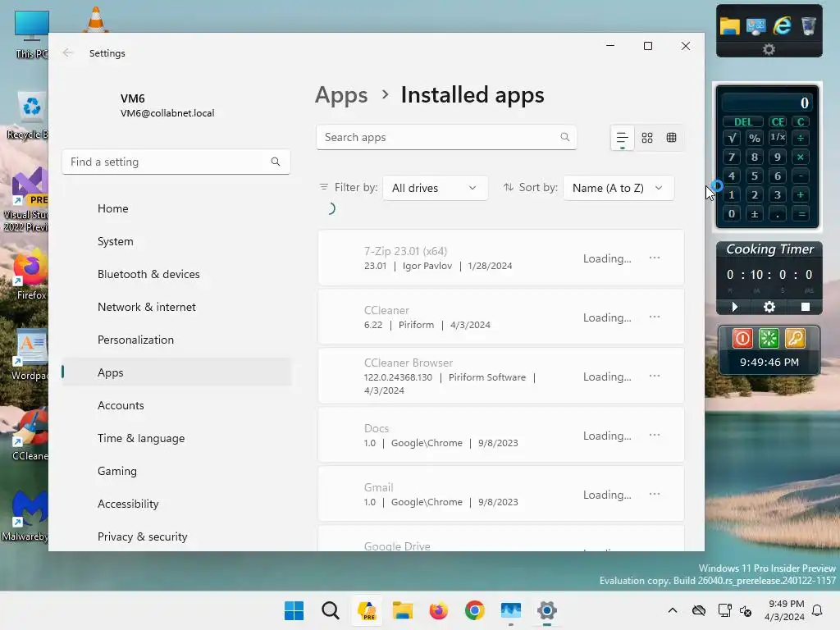Image resolution: width=840 pixels, height=630 pixels.
Task: Start the Cooking Timer with play button
Action: pyautogui.click(x=734, y=307)
